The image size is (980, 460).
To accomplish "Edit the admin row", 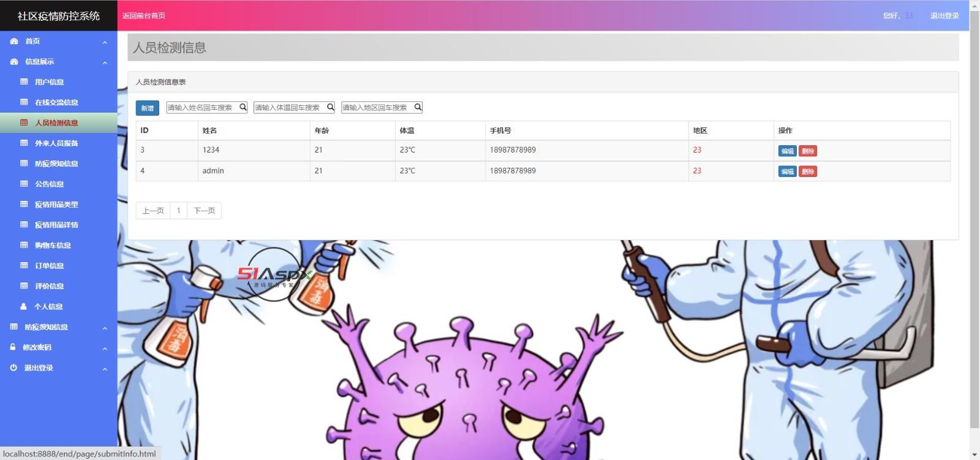I will pos(787,172).
